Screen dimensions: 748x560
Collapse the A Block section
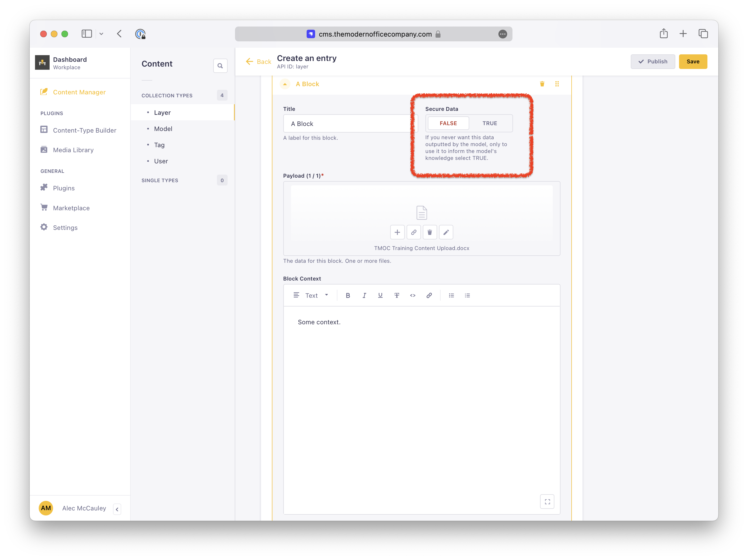pos(285,84)
